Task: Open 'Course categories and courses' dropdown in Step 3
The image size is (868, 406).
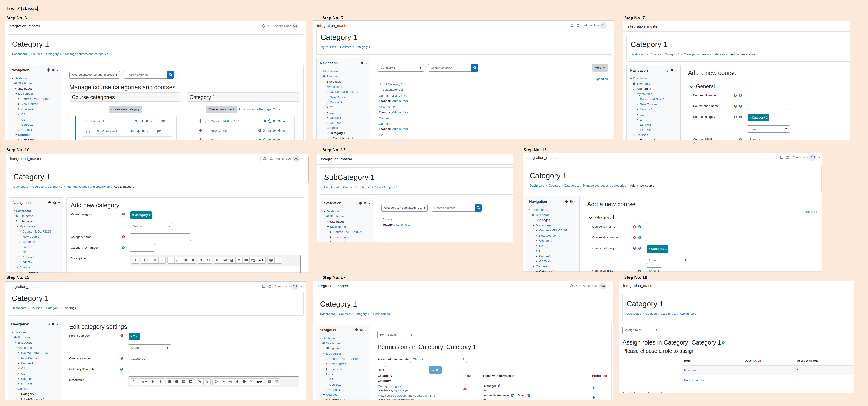Action: pos(95,75)
